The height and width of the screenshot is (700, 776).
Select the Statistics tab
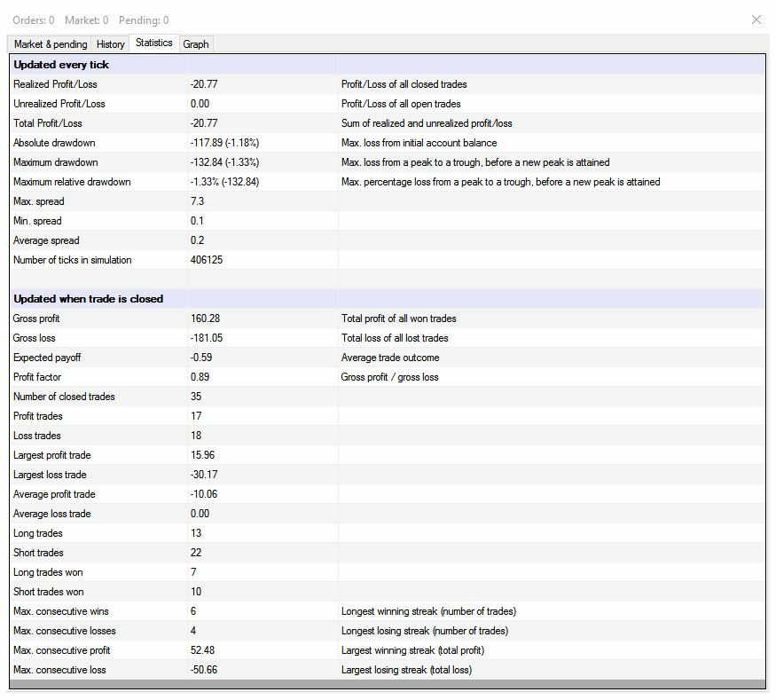(x=154, y=43)
